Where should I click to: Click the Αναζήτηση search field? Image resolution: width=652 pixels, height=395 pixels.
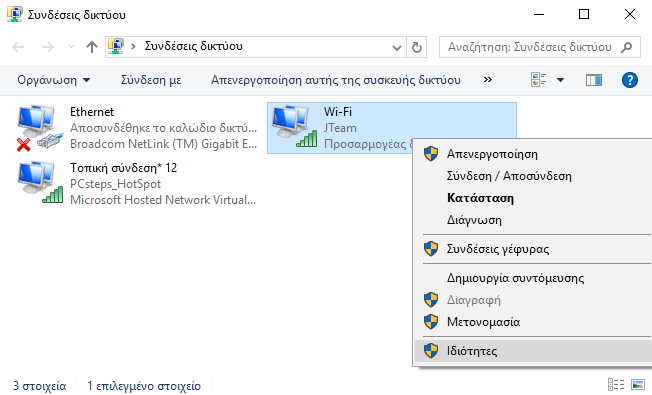click(540, 47)
